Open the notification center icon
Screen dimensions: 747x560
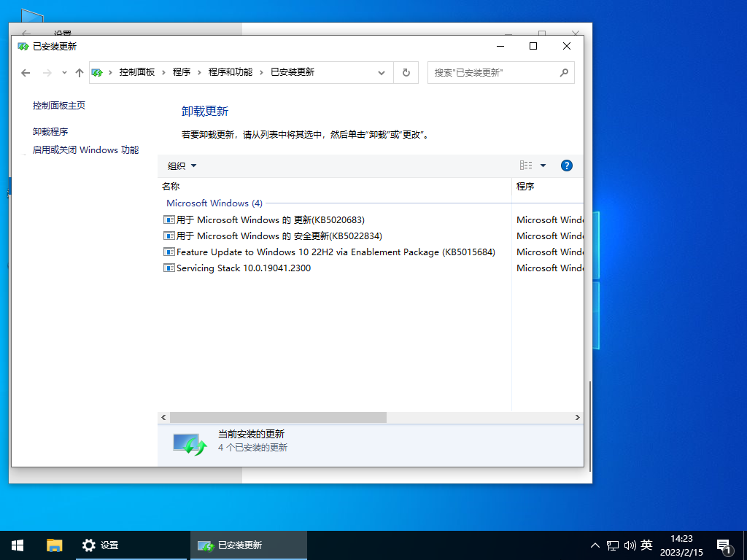[724, 545]
